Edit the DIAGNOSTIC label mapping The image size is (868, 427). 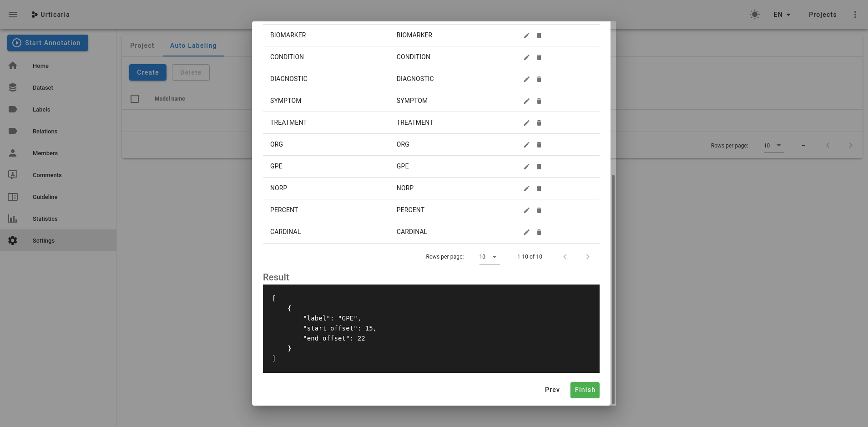click(x=526, y=79)
